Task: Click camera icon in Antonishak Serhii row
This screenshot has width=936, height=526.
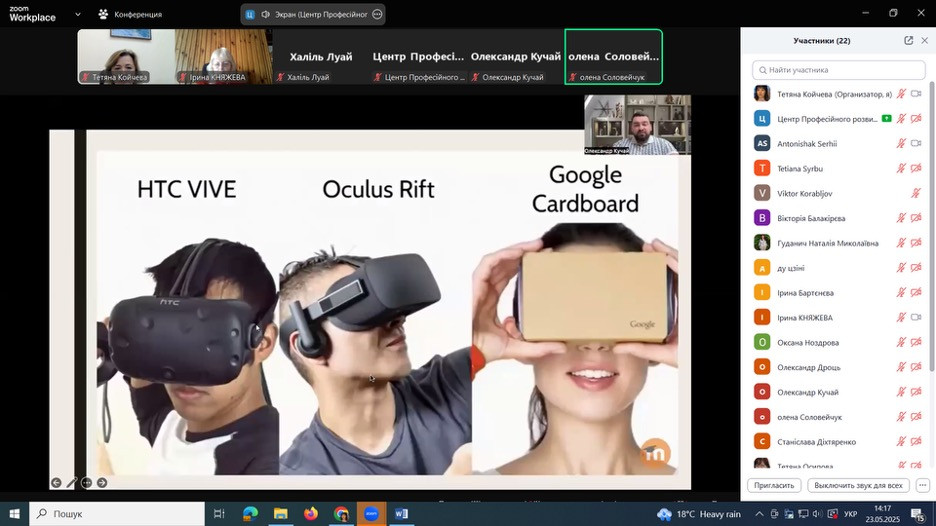Action: pos(916,143)
